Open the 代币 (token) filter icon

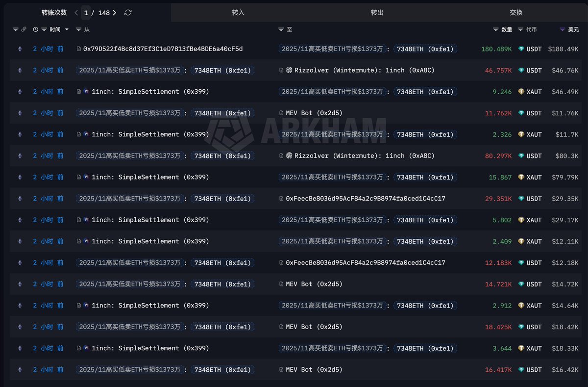pyautogui.click(x=520, y=29)
